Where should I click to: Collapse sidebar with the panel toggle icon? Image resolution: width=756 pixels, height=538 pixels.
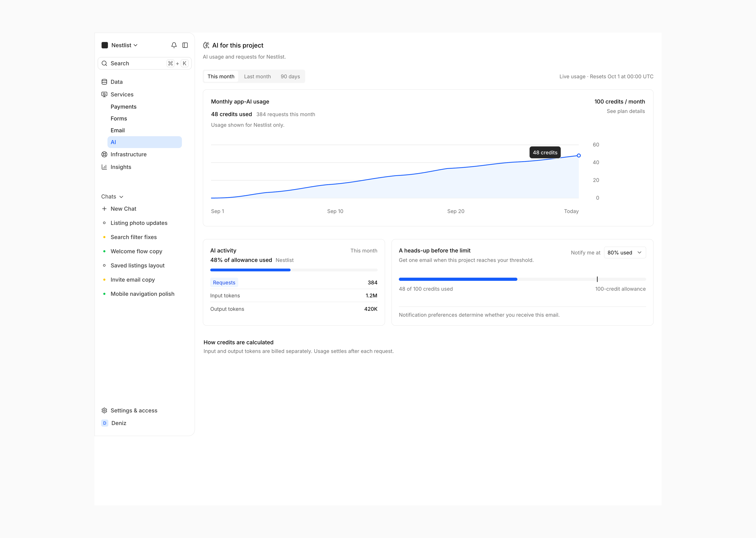185,45
